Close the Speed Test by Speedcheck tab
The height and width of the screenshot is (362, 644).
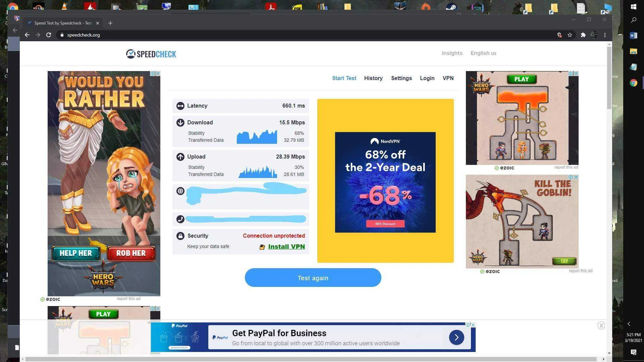click(x=98, y=23)
